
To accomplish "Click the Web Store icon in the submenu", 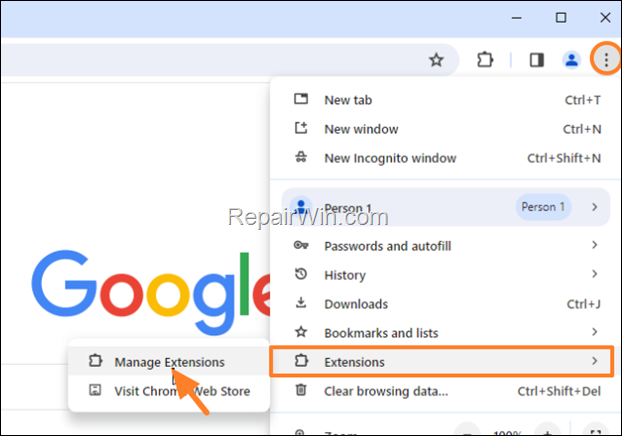I will tap(95, 390).
